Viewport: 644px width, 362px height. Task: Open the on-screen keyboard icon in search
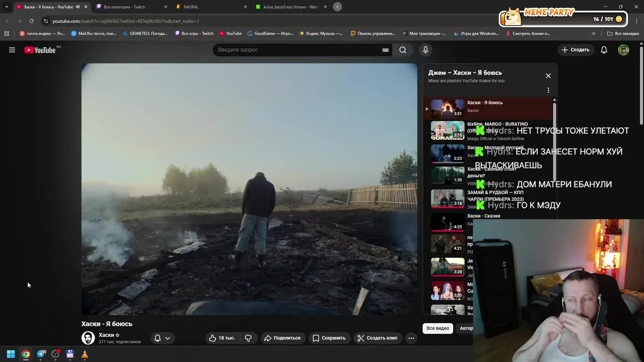pos(385,50)
